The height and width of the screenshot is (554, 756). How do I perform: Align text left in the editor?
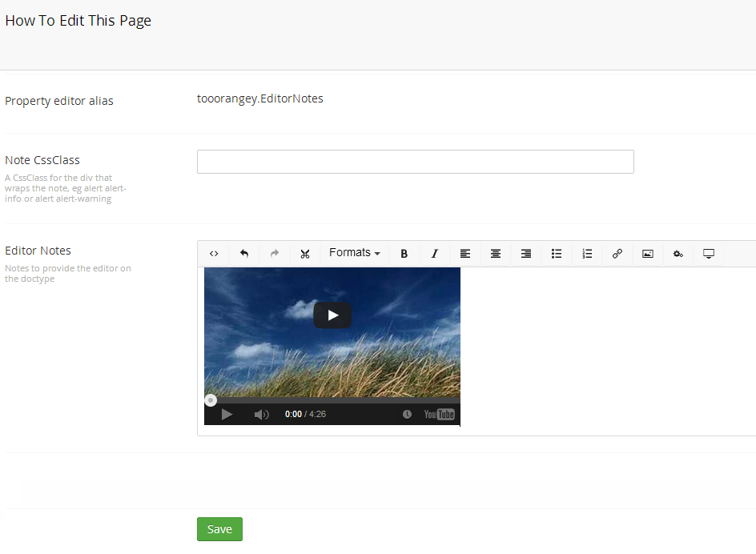pyautogui.click(x=465, y=254)
